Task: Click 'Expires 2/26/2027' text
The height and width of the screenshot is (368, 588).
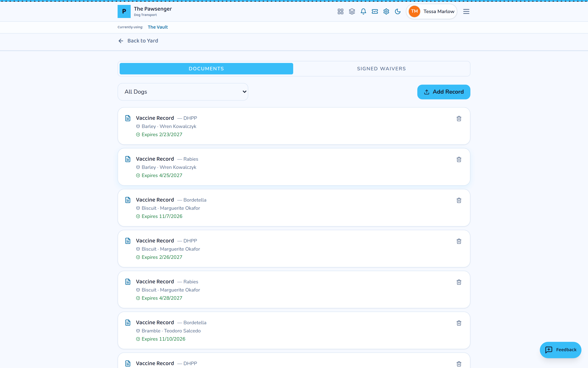Action: pos(162,257)
